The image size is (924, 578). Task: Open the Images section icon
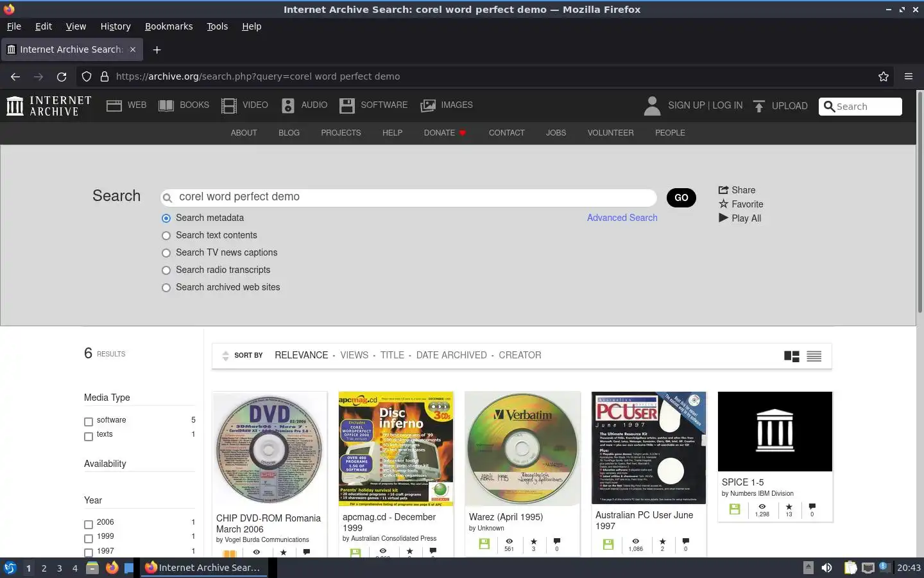click(428, 106)
